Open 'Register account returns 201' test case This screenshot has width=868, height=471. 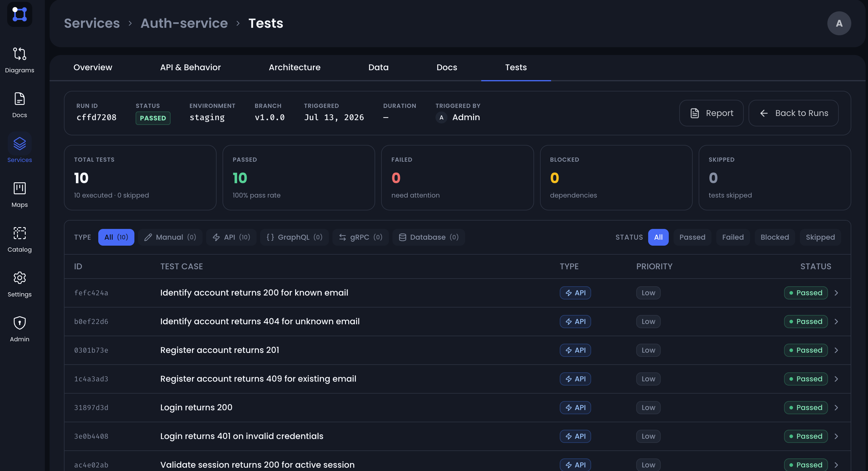coord(220,350)
